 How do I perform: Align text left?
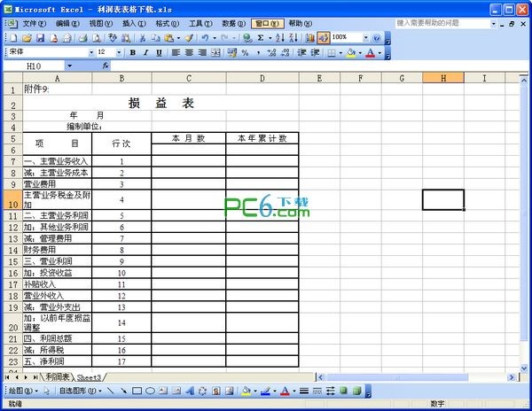tap(176, 53)
